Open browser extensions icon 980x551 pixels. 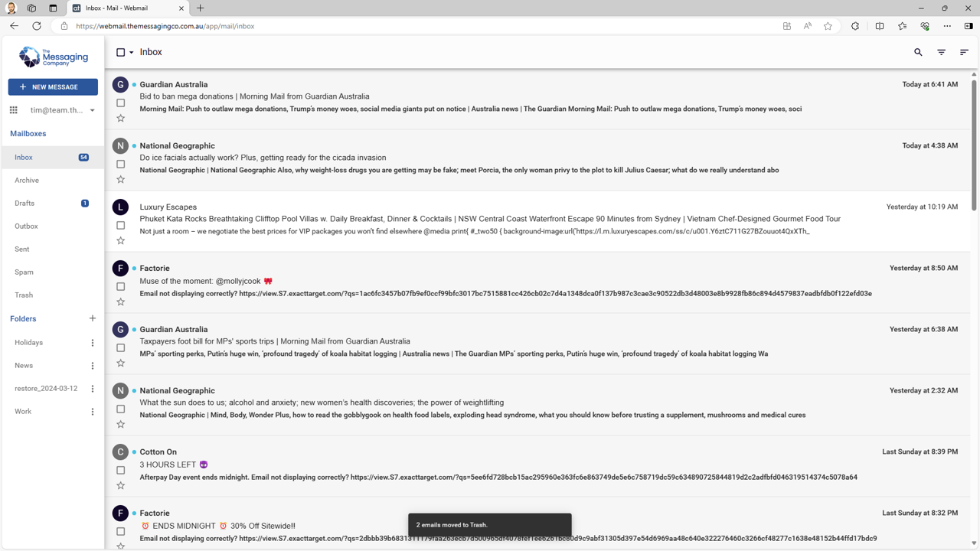pos(855,26)
